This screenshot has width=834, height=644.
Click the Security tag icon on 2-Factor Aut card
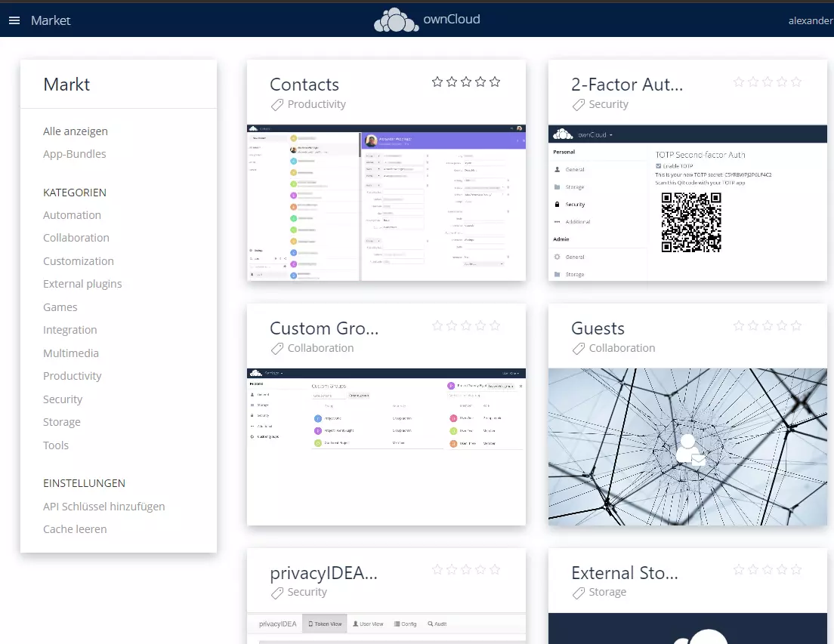(578, 105)
